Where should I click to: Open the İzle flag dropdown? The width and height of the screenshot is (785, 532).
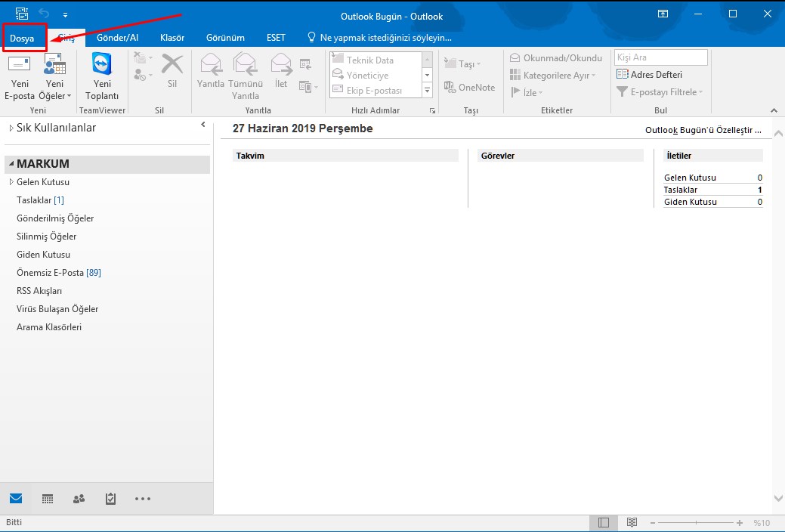[x=526, y=92]
